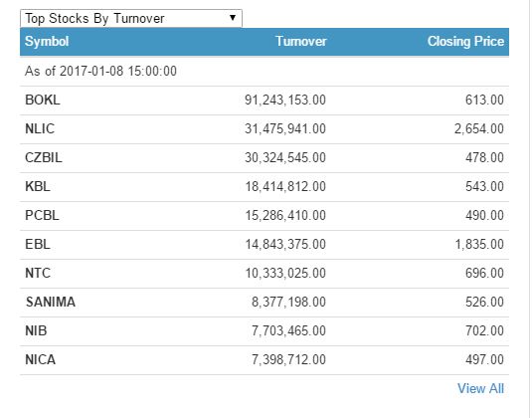Image resolution: width=532 pixels, height=418 pixels.
Task: Open the Top Stocks By Turnover dropdown
Action: pos(131,18)
